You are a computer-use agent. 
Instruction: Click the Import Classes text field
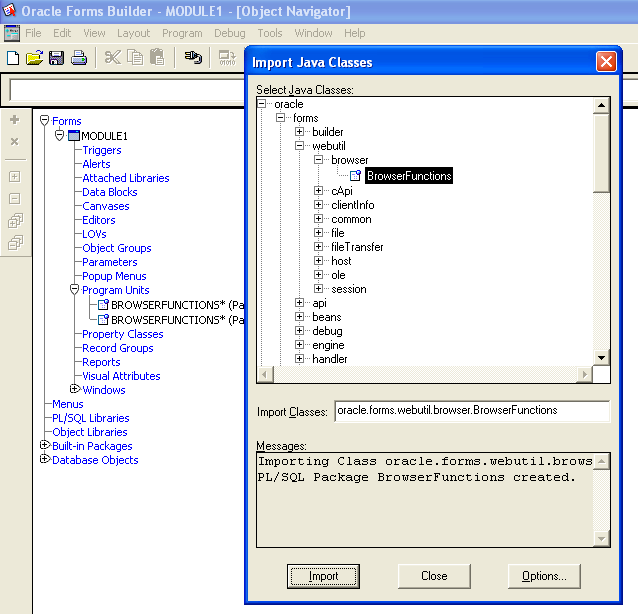coord(471,411)
